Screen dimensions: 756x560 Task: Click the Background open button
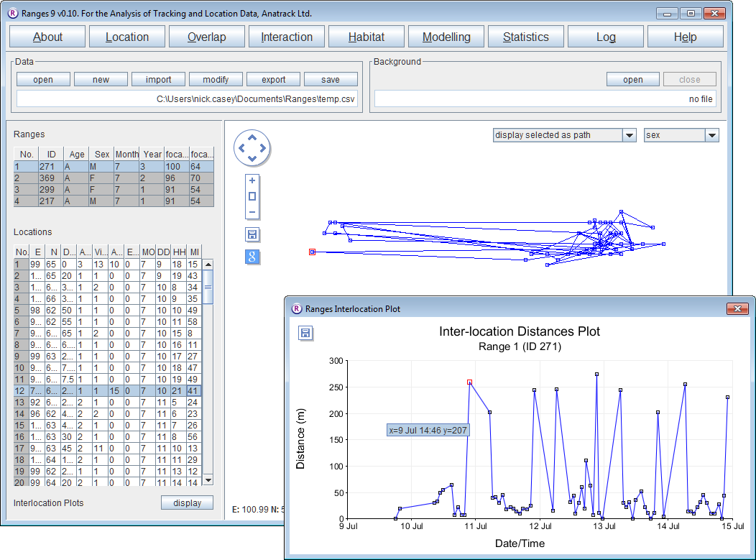point(632,80)
